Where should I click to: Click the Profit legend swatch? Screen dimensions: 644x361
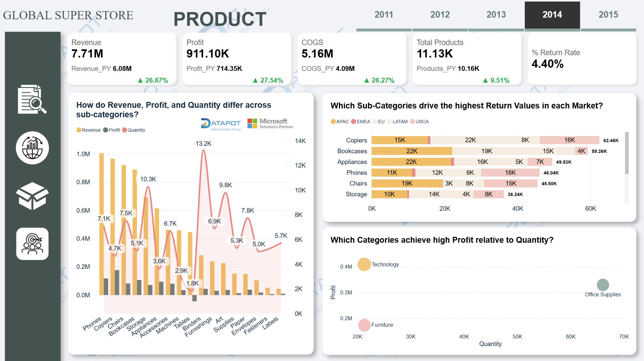point(106,130)
